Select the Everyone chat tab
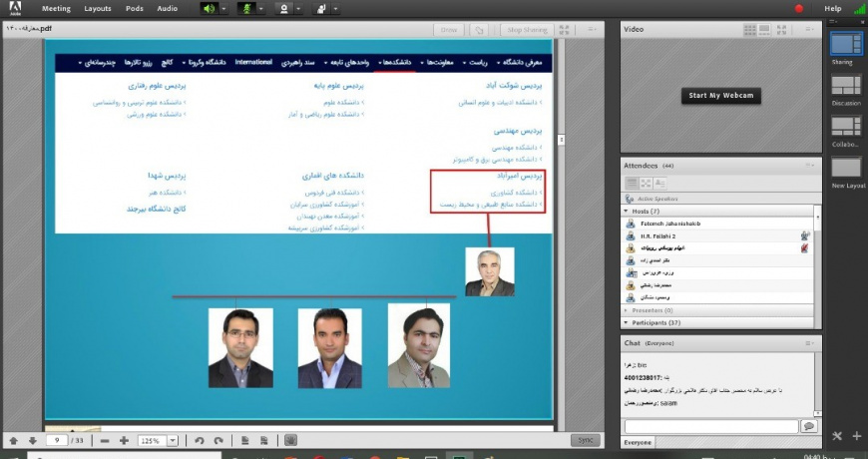868x459 pixels. [x=638, y=442]
